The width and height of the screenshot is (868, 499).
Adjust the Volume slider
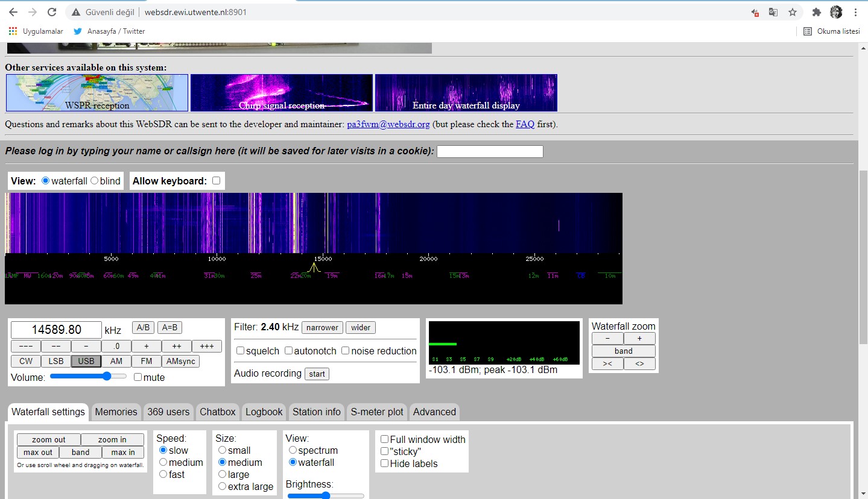coord(88,376)
